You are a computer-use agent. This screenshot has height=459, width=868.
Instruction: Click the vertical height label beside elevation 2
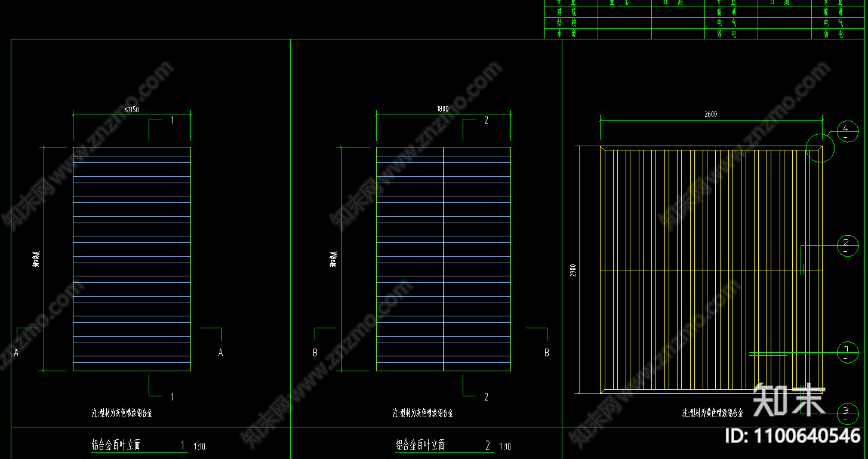click(333, 259)
